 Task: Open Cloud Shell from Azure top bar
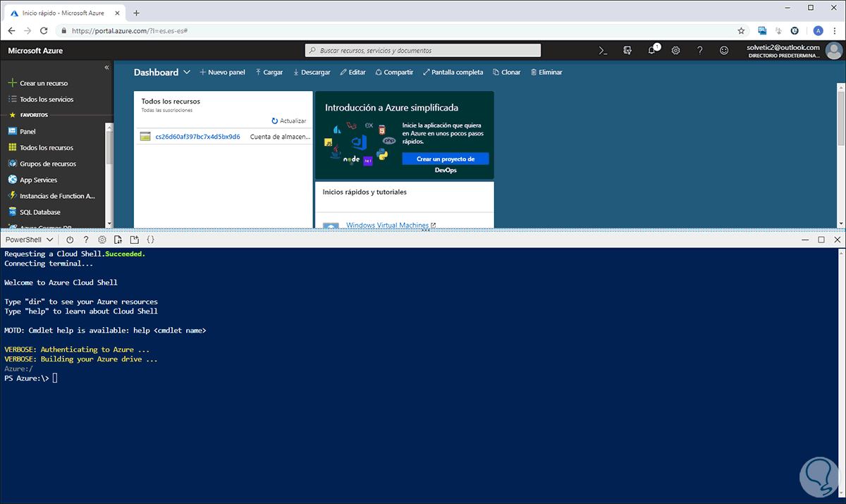coord(603,51)
